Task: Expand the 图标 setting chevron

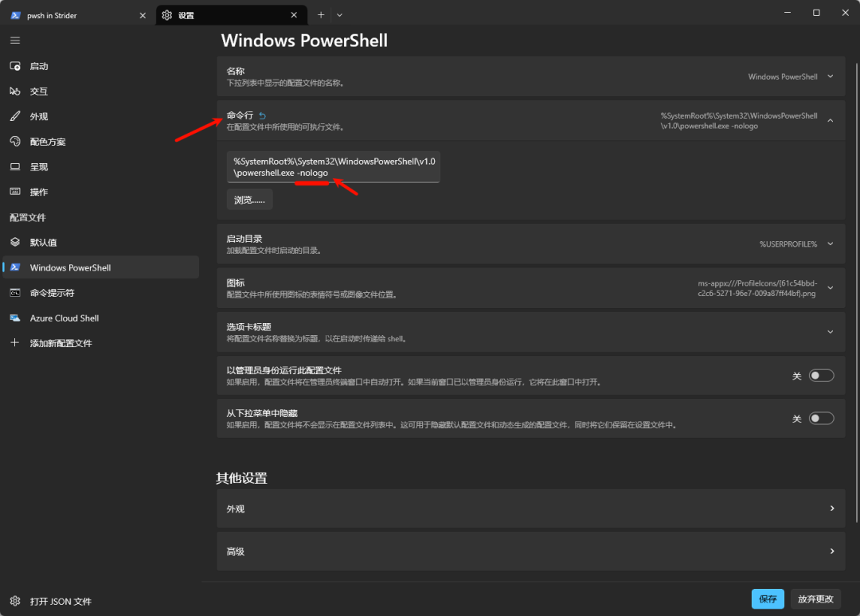Action: coord(831,288)
